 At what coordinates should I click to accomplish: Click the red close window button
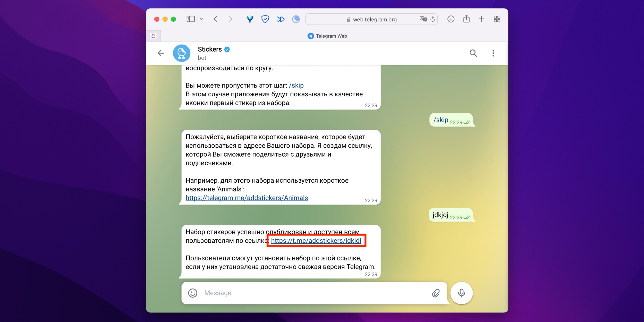pos(157,19)
